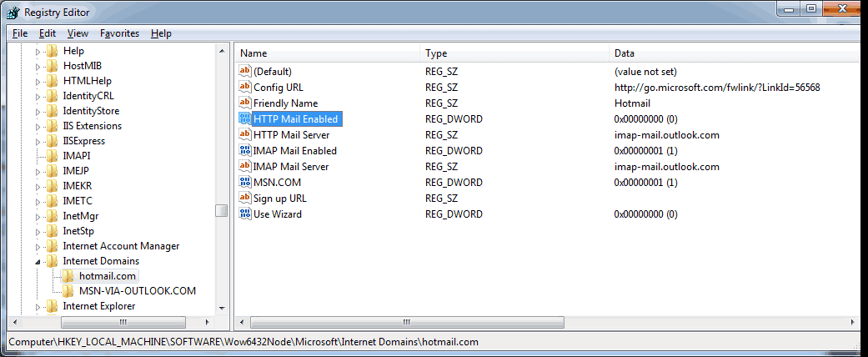
Task: Click the string icon beside Sign up URL
Action: (x=244, y=198)
